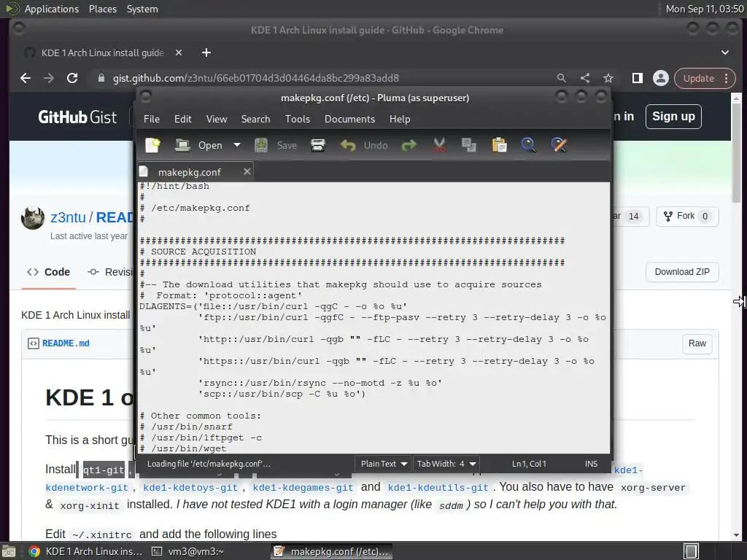Expand Chrome tab search chevron
This screenshot has height=560, width=747.
724,52
